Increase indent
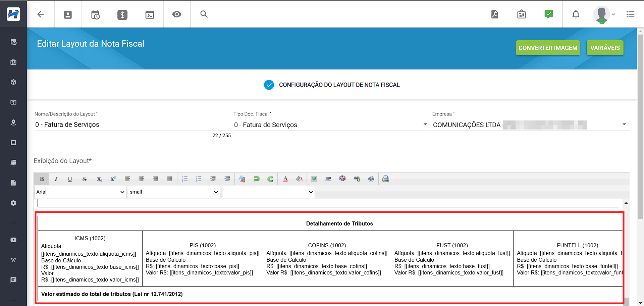The height and width of the screenshot is (306, 644). (x=227, y=179)
